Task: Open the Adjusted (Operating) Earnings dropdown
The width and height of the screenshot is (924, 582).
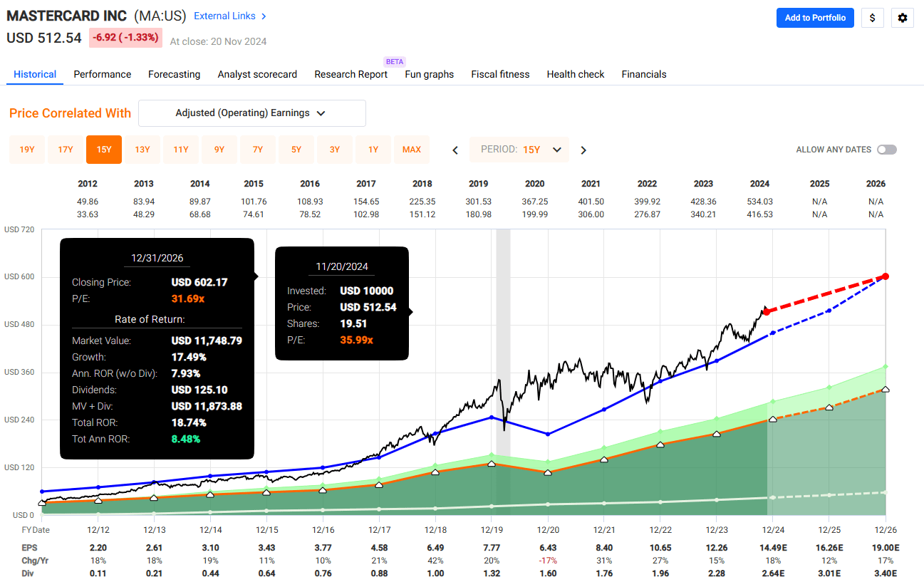Action: click(x=252, y=113)
